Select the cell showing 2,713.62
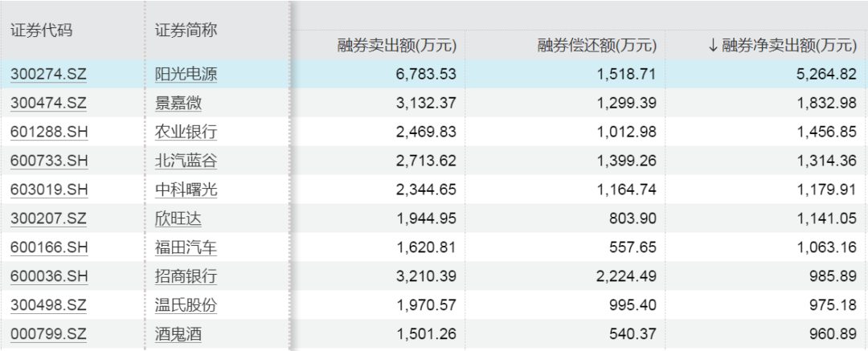The image size is (868, 351). click(x=379, y=161)
